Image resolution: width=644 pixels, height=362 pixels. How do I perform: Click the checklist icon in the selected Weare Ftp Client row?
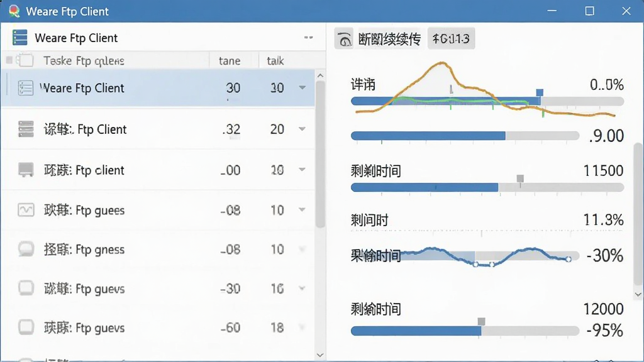coord(25,88)
